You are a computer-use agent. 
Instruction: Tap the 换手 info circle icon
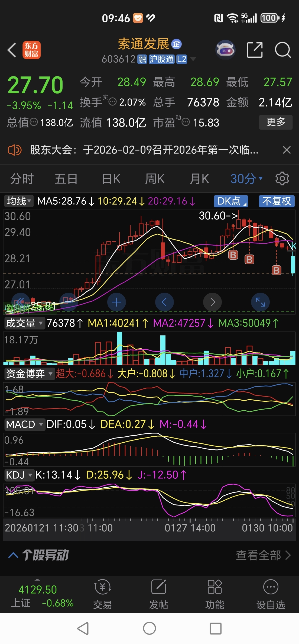[x=112, y=102]
